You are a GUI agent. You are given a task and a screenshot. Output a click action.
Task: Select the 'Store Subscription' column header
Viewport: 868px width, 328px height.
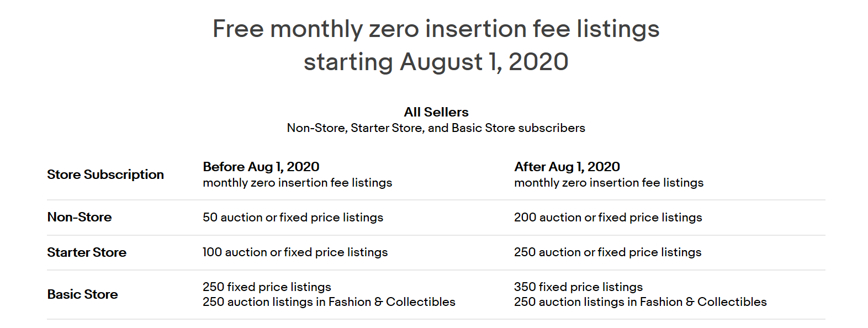(105, 174)
